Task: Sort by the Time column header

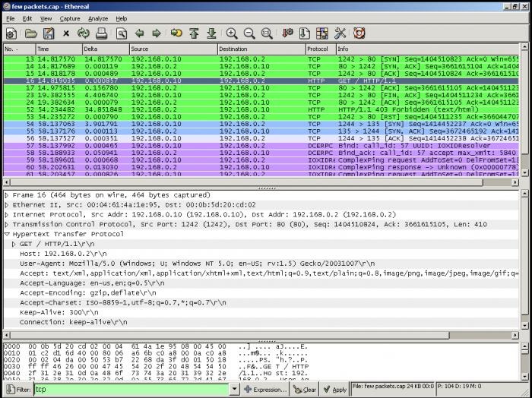Action: [x=59, y=49]
